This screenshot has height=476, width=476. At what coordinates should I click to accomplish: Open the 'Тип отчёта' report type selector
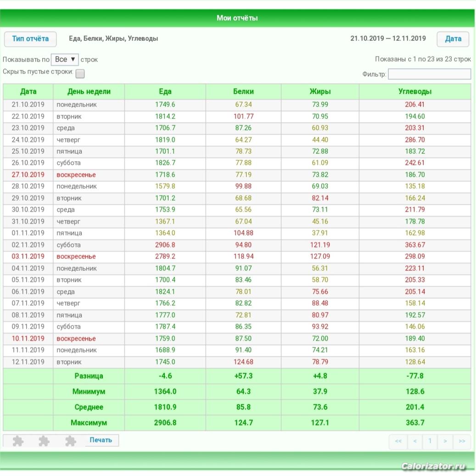click(x=30, y=39)
